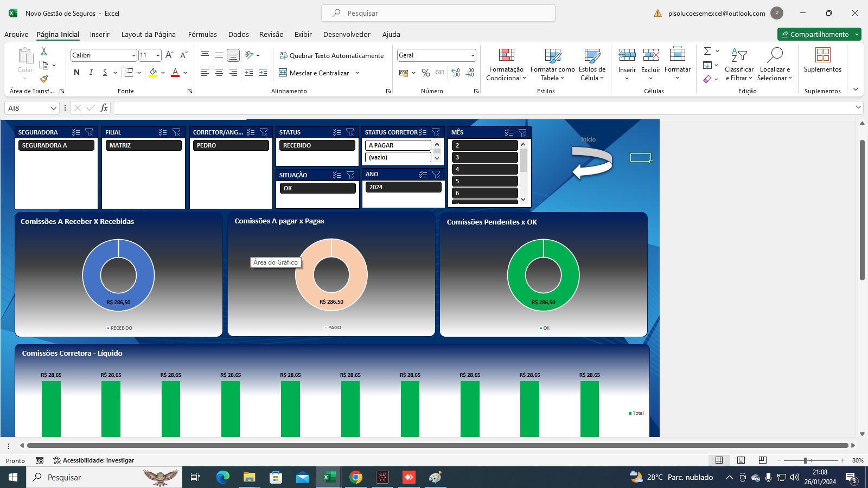Click the Compartilhamento button
This screenshot has width=868, height=488.
[x=814, y=34]
